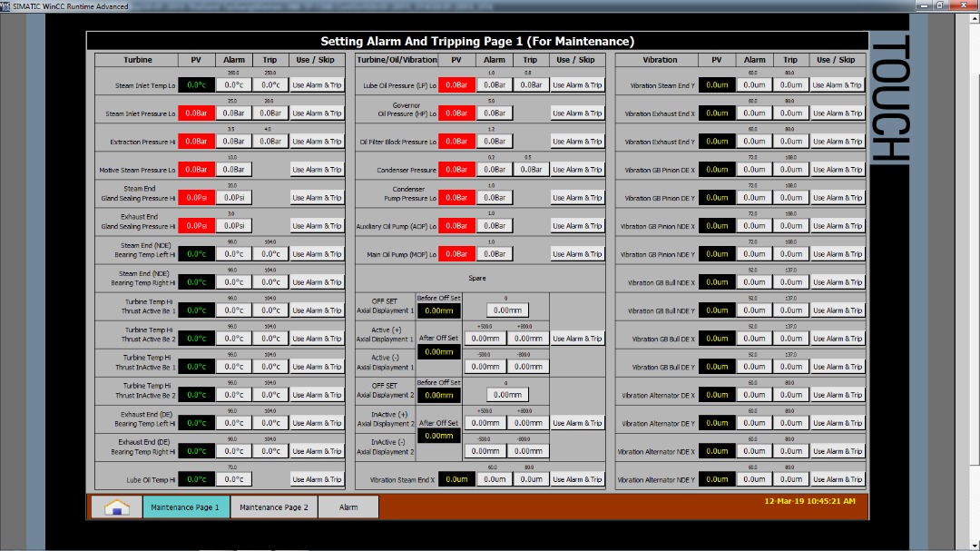Click the Trip field for Vibration GB Bull DE X
Screen dimensions: 980x551
[792, 339]
